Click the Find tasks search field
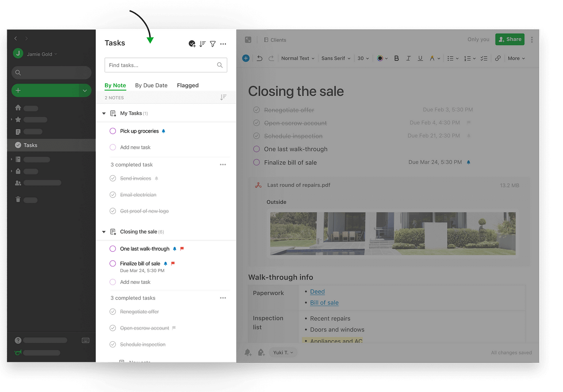Viewport: 563px width, 392px height. 166,65
